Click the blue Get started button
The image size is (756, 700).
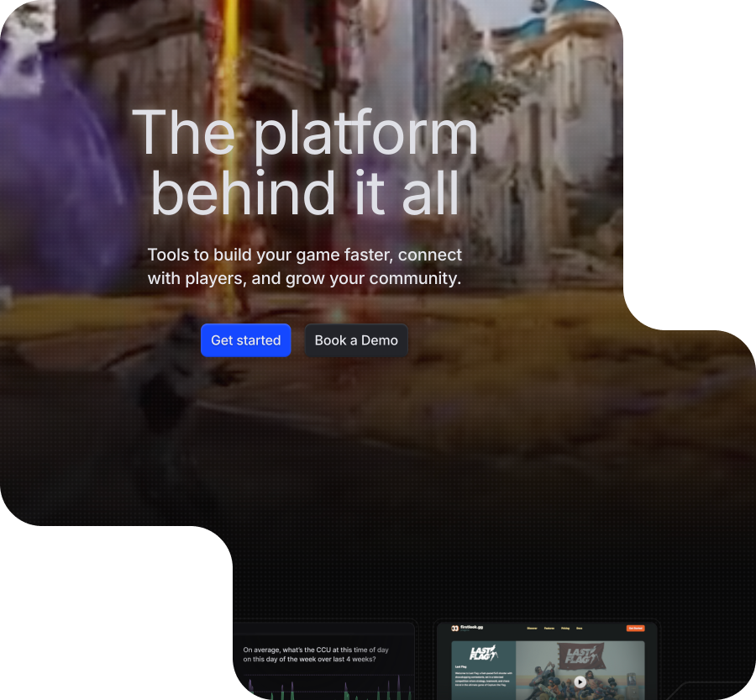click(245, 340)
